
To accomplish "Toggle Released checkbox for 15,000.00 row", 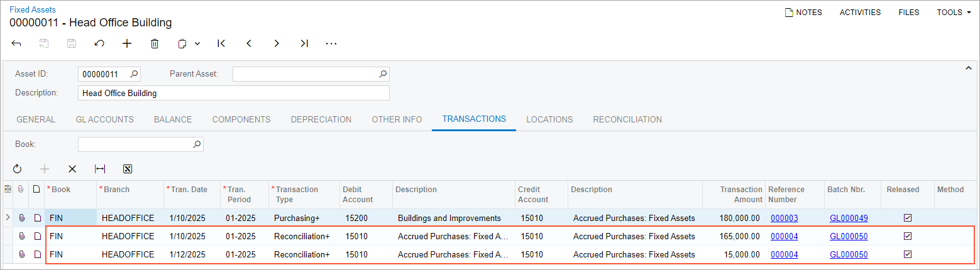I will pyautogui.click(x=907, y=254).
